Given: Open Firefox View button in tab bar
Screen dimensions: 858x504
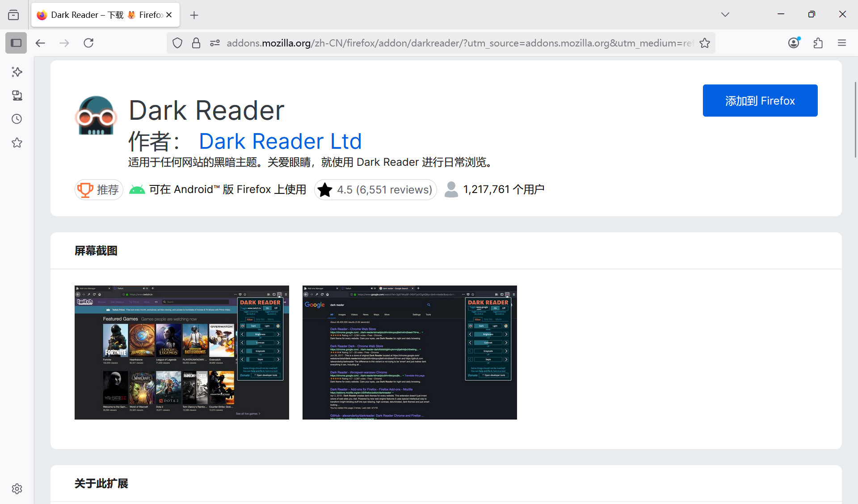Looking at the screenshot, I should click(x=13, y=15).
